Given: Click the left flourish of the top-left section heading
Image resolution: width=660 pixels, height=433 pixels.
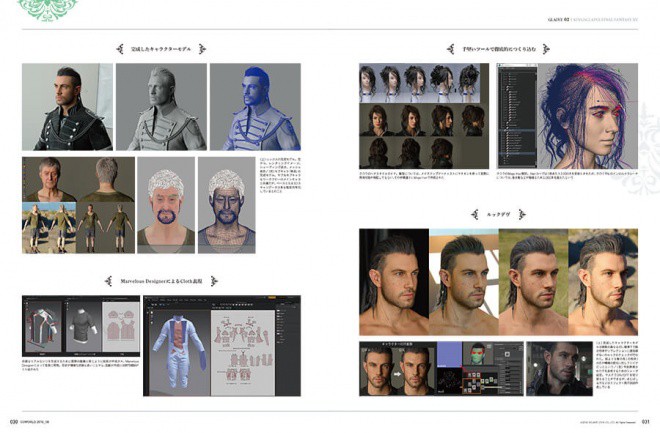Looking at the screenshot, I should [x=120, y=49].
